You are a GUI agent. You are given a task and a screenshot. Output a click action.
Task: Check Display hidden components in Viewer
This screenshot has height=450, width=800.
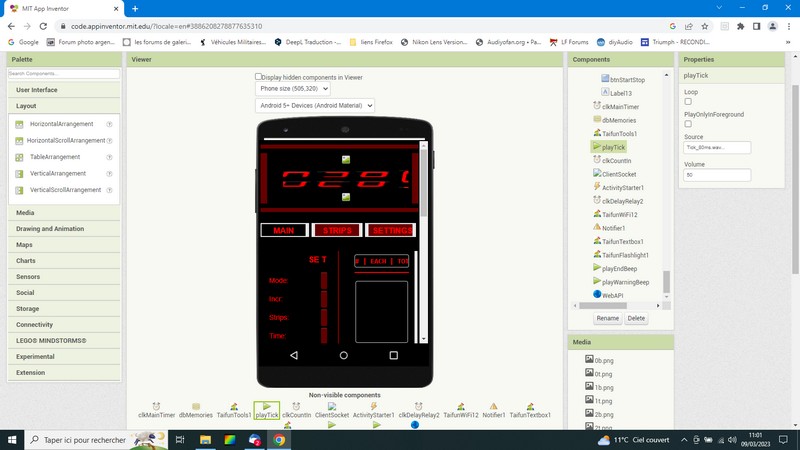coord(259,76)
